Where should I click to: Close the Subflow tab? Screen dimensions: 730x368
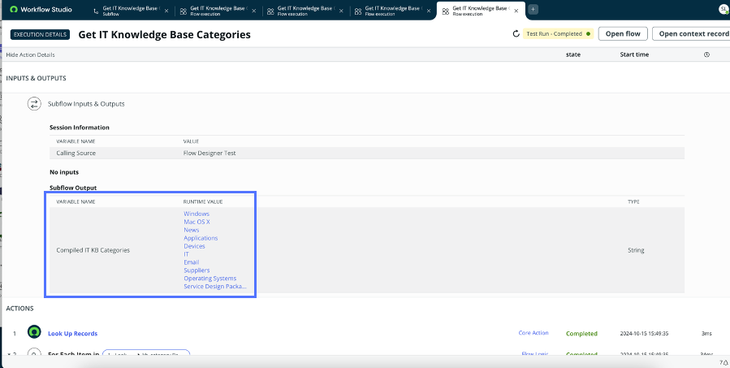click(x=166, y=11)
